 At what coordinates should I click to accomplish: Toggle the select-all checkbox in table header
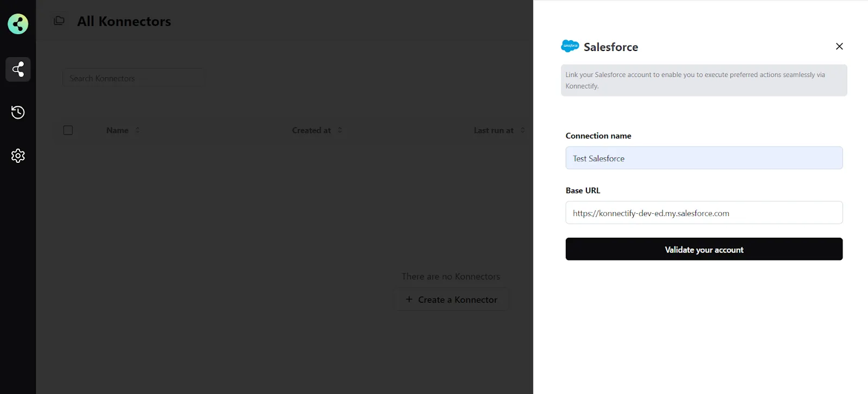pyautogui.click(x=68, y=130)
